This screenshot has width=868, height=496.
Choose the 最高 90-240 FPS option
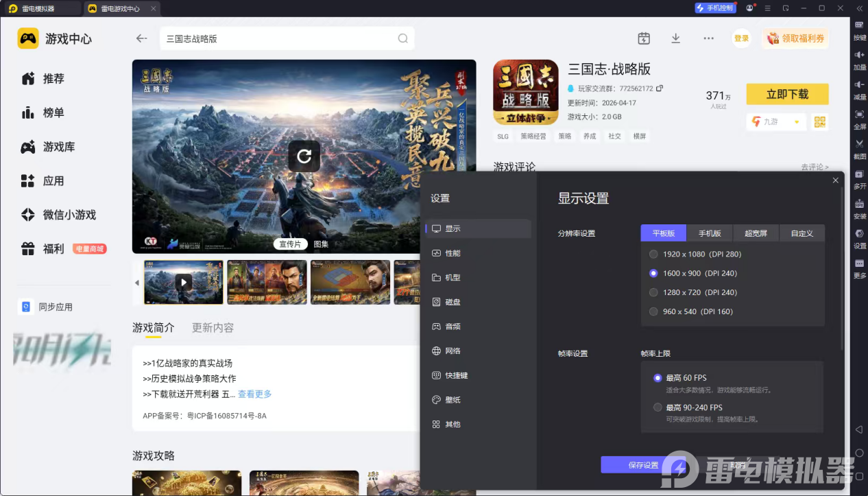(x=688, y=408)
